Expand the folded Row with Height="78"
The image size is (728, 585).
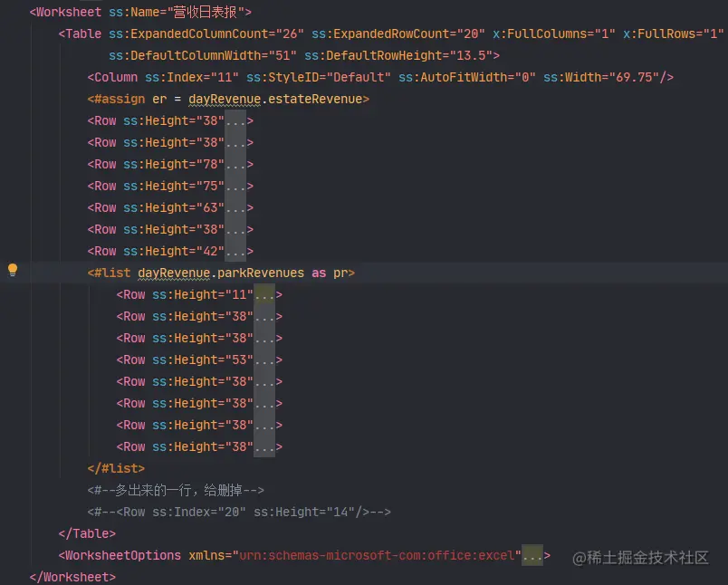[235, 164]
